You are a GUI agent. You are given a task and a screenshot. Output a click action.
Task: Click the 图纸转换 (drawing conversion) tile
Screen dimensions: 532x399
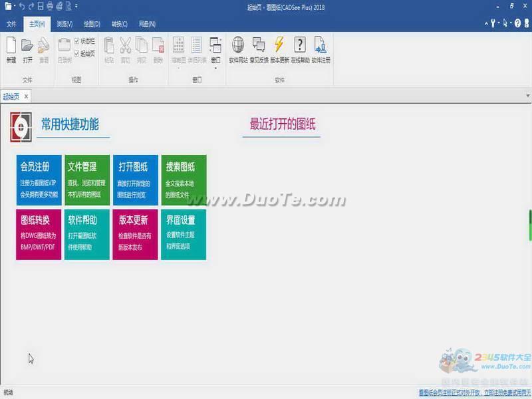click(x=39, y=235)
